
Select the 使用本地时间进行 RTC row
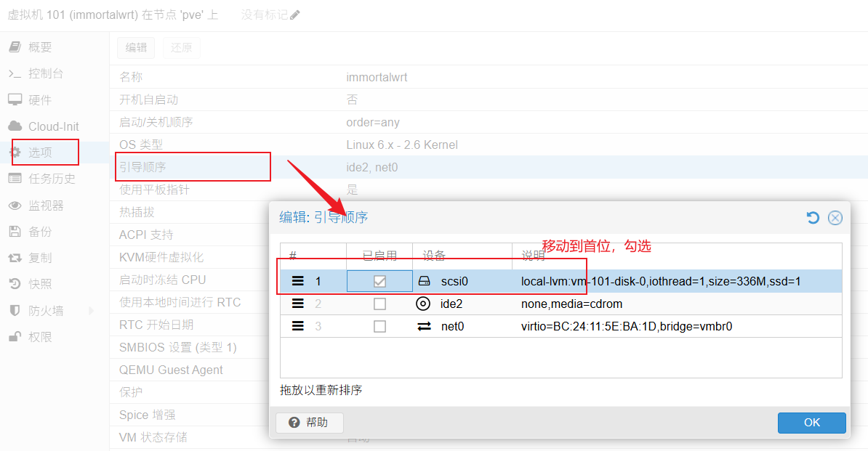click(189, 302)
